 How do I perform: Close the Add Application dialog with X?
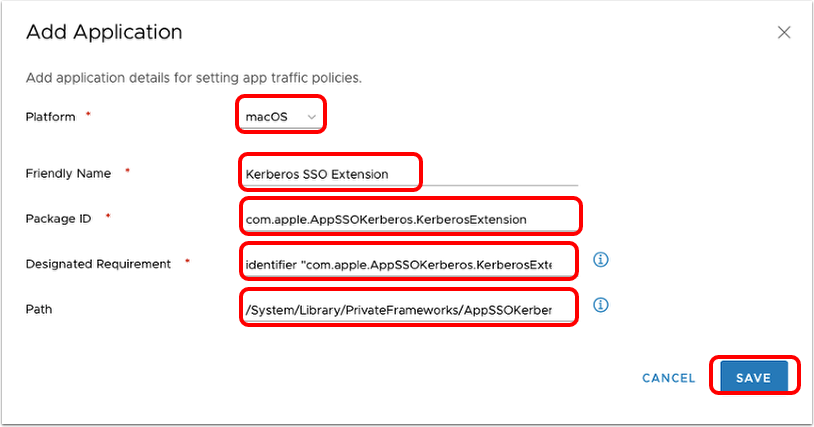784,32
